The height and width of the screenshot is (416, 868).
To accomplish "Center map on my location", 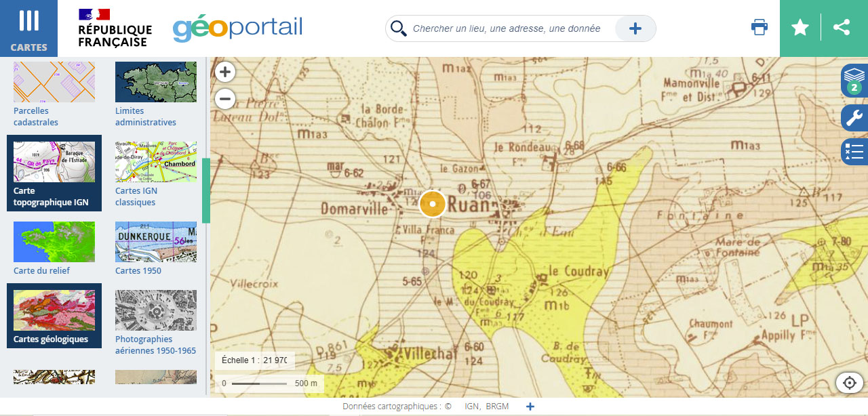I will (x=849, y=383).
